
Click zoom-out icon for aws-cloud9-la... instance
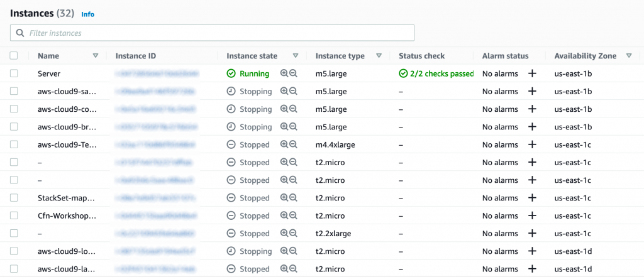(293, 268)
